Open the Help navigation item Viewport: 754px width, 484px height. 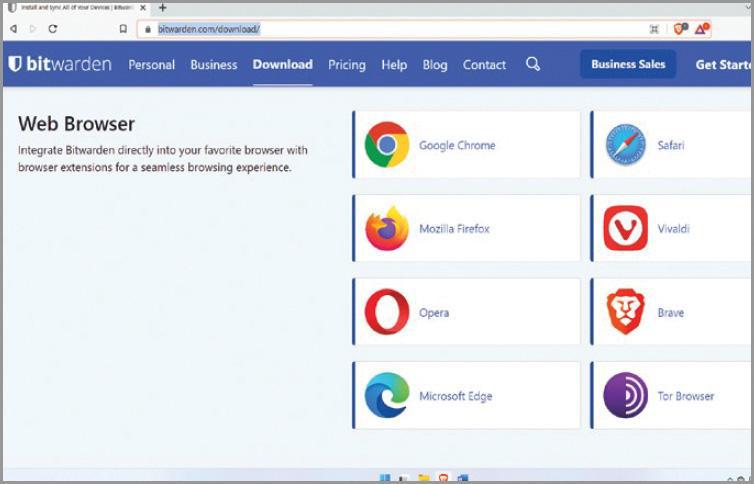coord(394,64)
